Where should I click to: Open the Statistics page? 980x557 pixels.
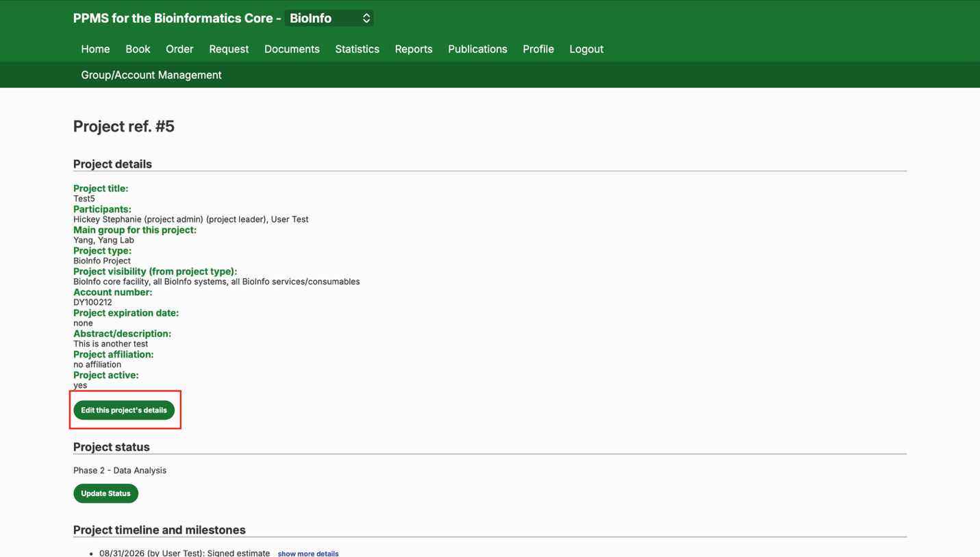coord(357,49)
